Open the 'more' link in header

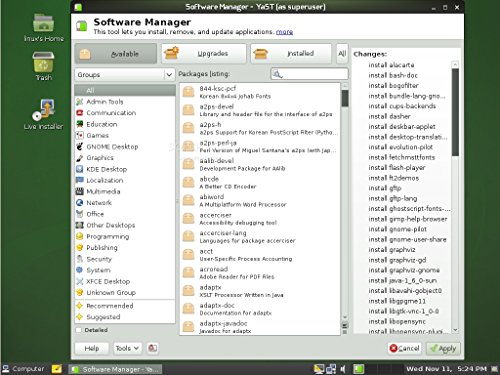tap(284, 32)
